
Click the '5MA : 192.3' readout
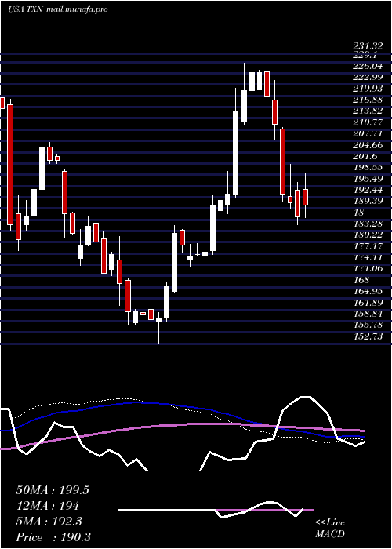[49, 522]
